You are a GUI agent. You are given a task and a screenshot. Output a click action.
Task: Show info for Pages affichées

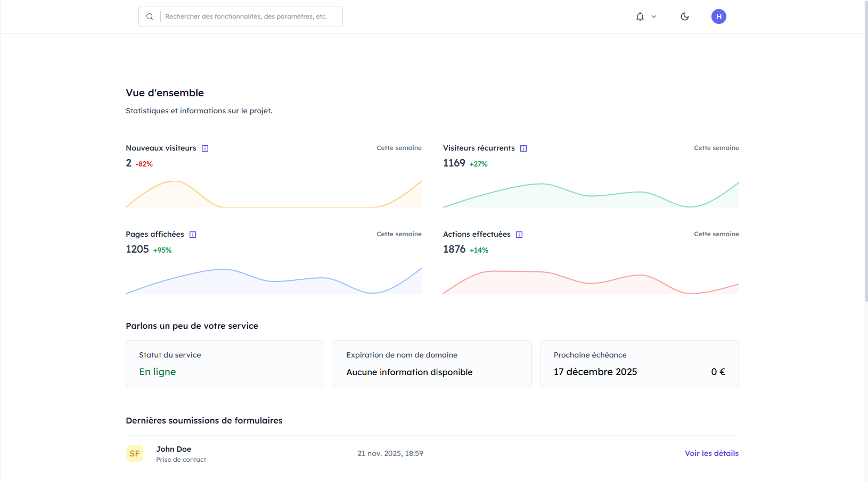tap(193, 235)
